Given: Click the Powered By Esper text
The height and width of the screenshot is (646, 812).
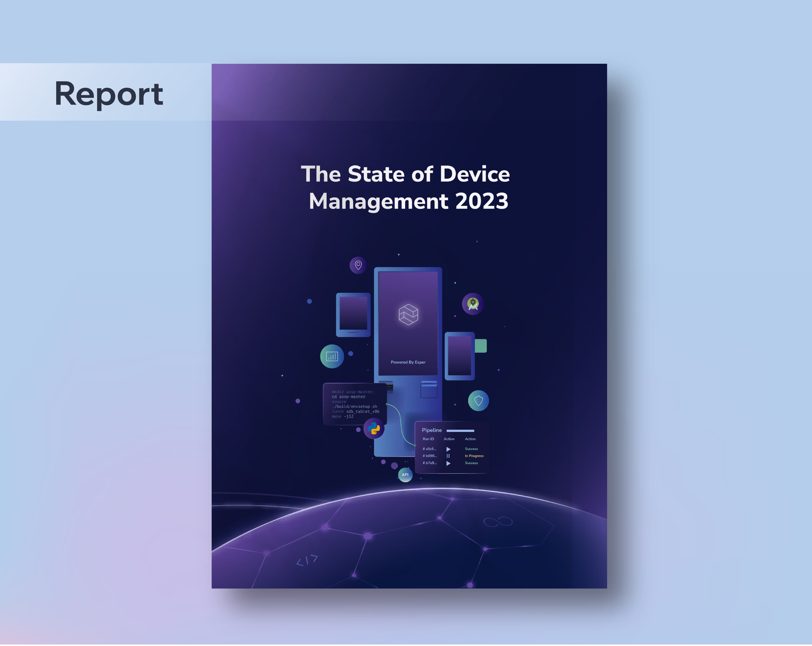Looking at the screenshot, I should pyautogui.click(x=408, y=362).
